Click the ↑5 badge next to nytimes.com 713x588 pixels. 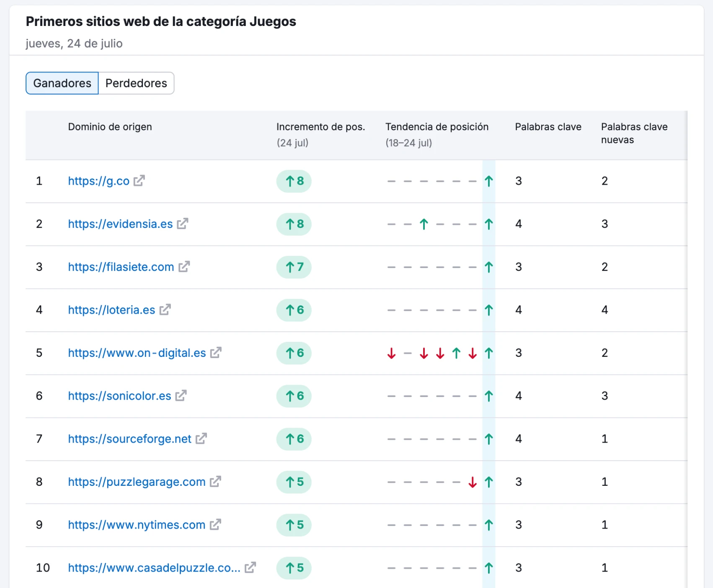point(294,525)
